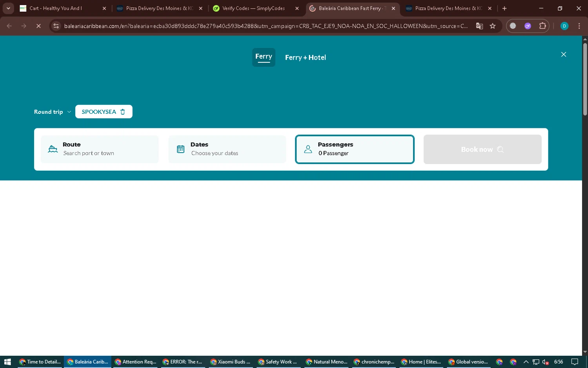
Task: Open Safety Work taskbar window
Action: 279,362
